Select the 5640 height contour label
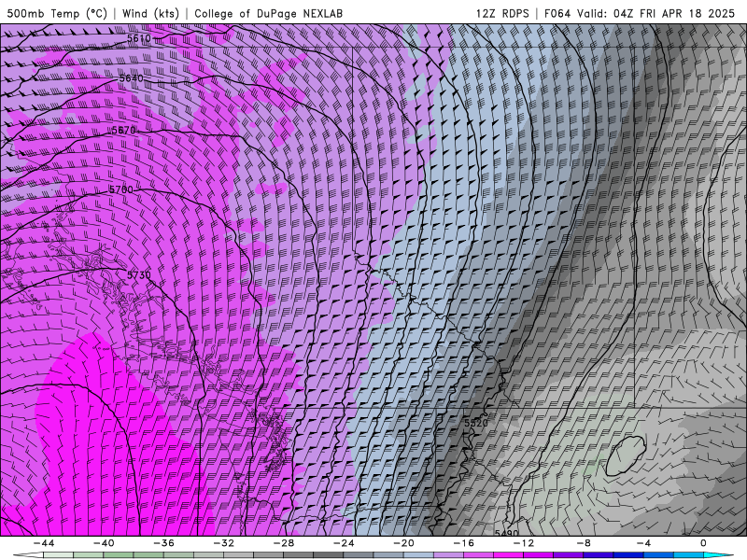 pos(131,78)
